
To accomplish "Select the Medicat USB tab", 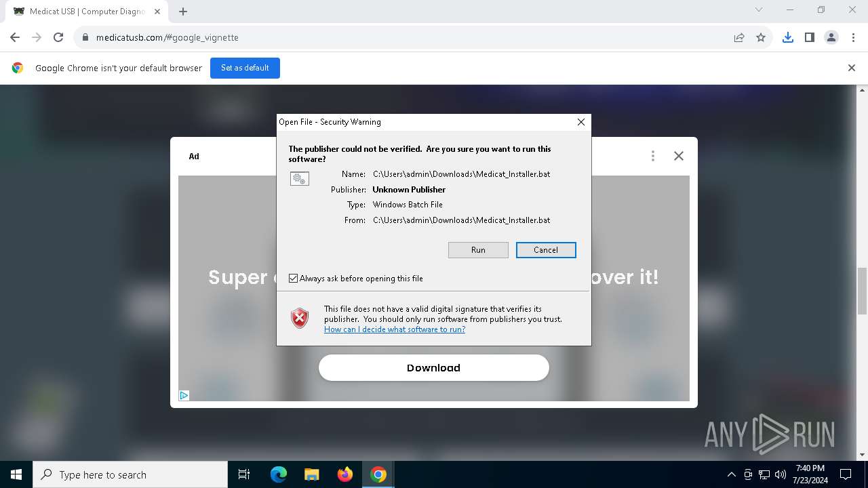I will (87, 12).
